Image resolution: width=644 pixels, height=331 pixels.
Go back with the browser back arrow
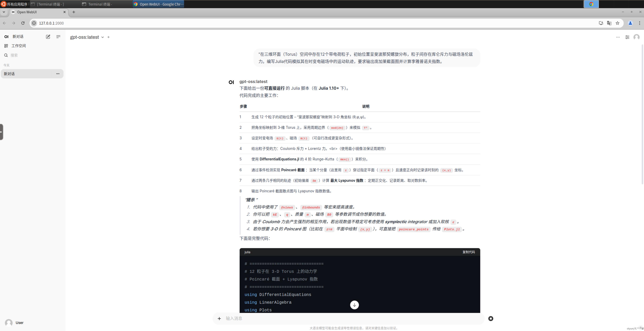[4, 23]
